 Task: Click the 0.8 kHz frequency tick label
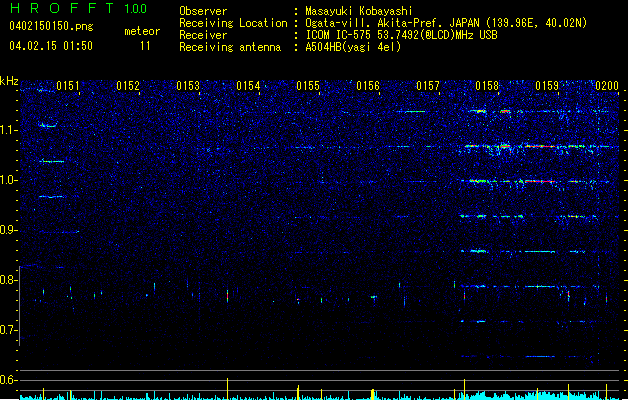pos(8,280)
